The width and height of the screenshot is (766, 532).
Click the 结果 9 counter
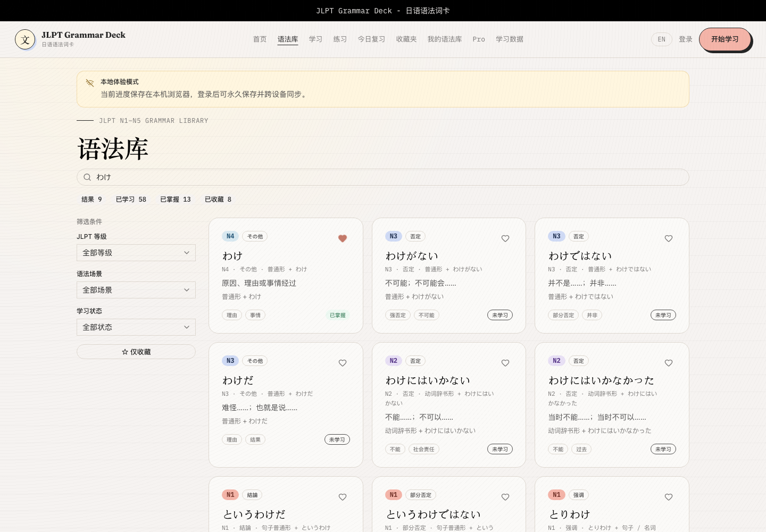(91, 199)
